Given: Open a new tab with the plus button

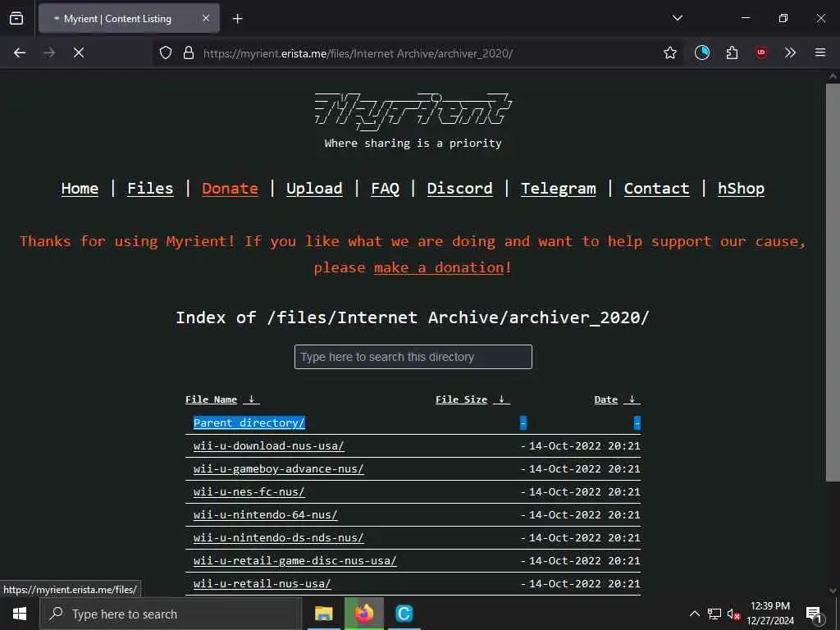Looking at the screenshot, I should click(x=237, y=19).
